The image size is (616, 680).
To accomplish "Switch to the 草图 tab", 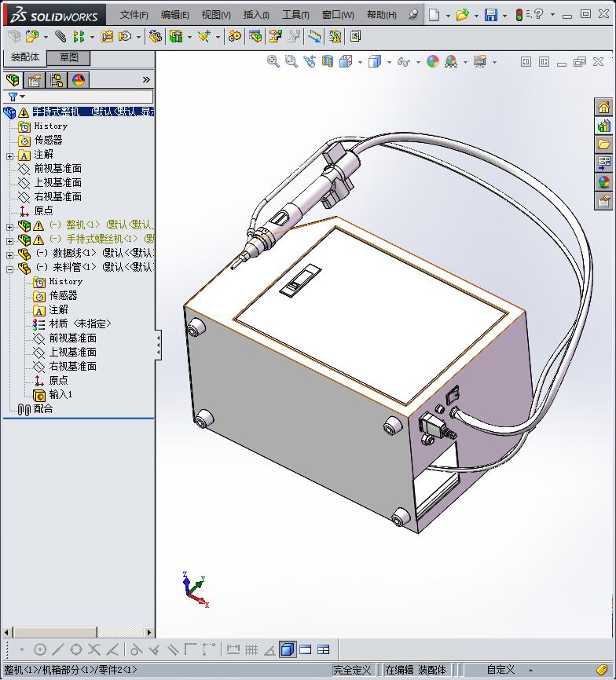I will pos(68,57).
